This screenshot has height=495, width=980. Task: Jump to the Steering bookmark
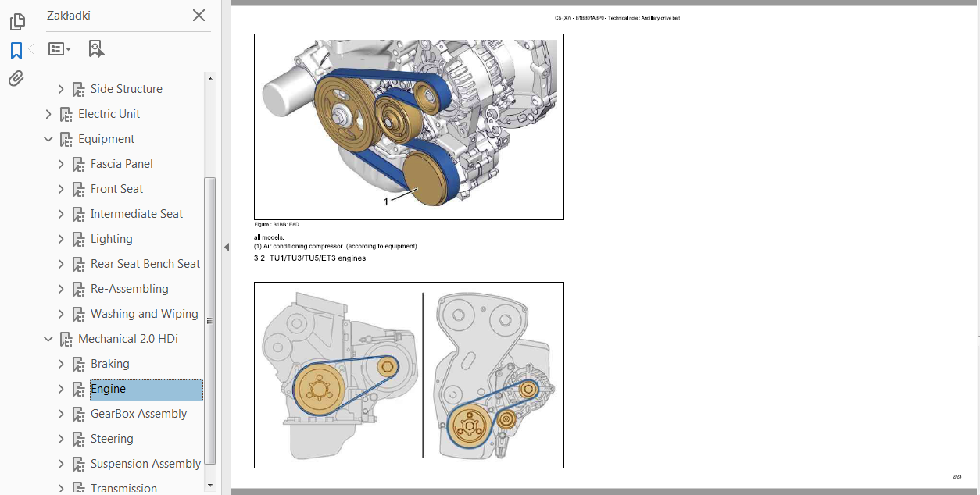point(112,439)
